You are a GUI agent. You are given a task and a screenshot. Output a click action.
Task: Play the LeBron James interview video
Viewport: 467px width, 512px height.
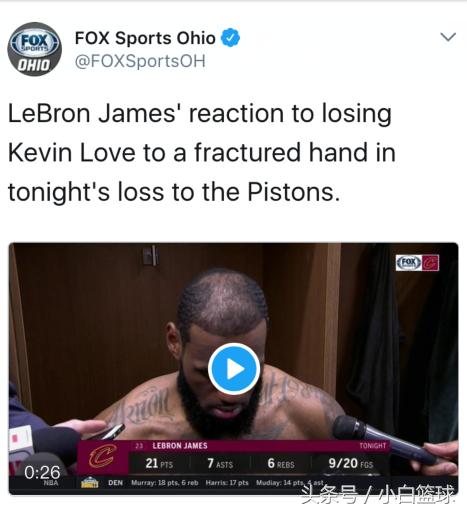pyautogui.click(x=234, y=369)
